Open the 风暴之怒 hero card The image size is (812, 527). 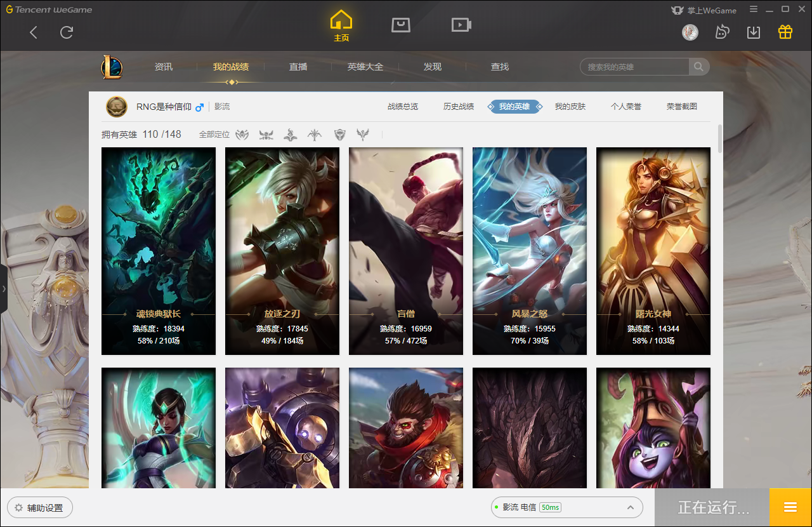pyautogui.click(x=530, y=251)
